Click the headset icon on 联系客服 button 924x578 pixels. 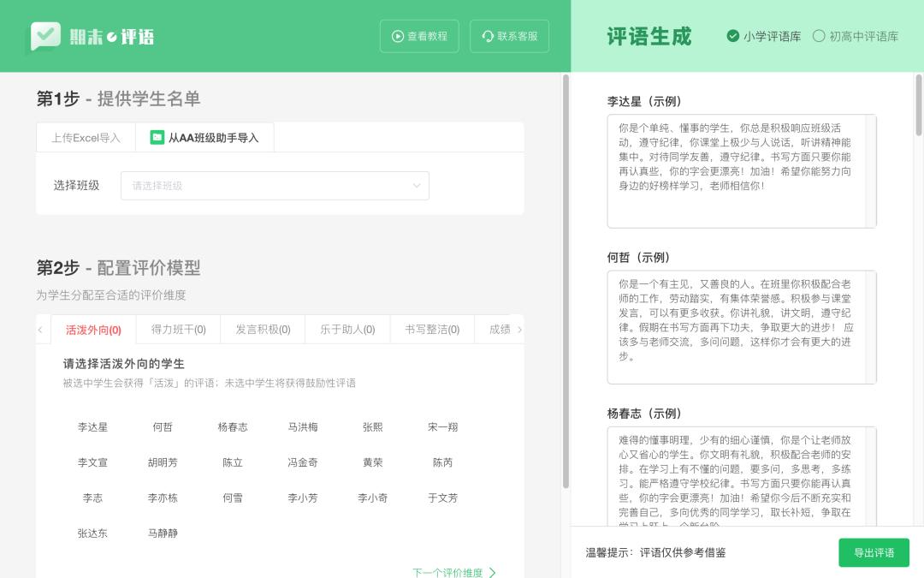[488, 36]
